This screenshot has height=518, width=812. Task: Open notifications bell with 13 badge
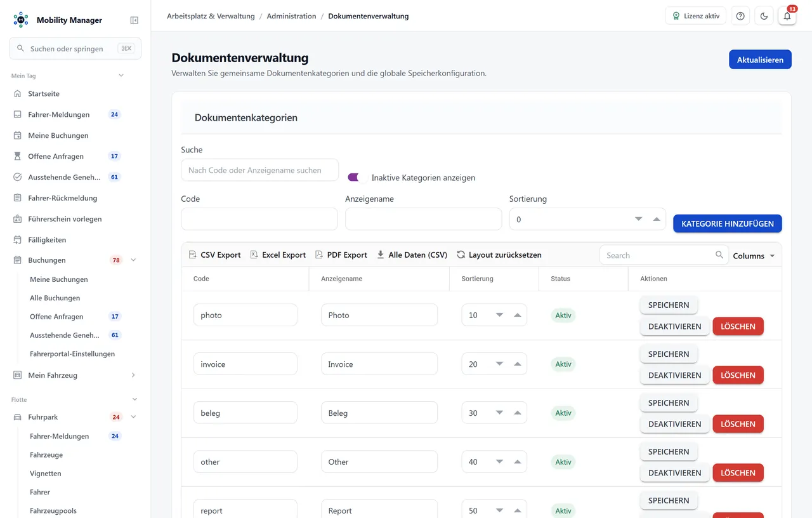coord(787,16)
